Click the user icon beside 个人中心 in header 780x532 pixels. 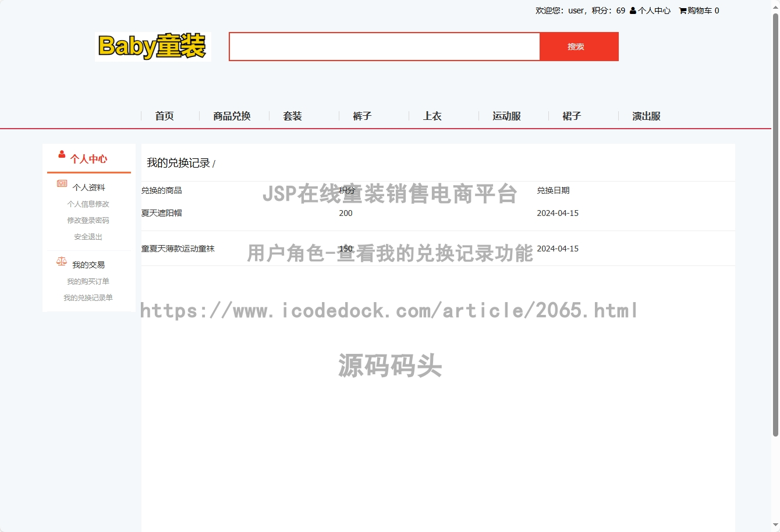(x=633, y=10)
